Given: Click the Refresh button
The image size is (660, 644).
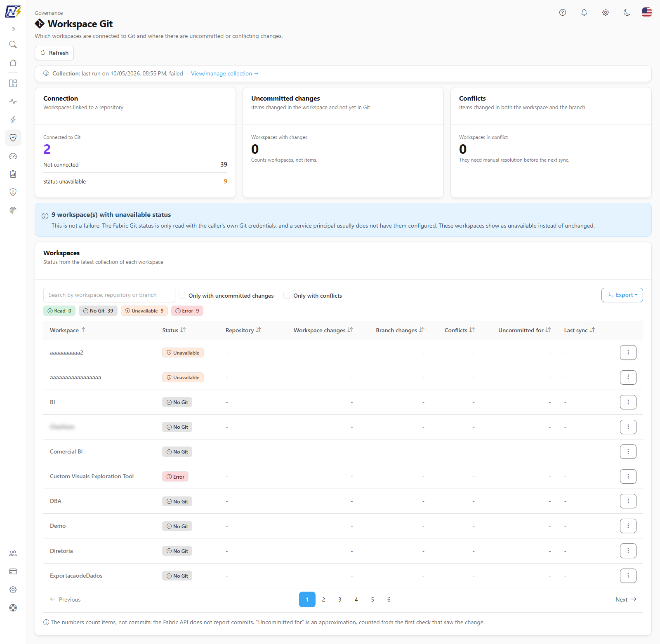Looking at the screenshot, I should tap(54, 53).
